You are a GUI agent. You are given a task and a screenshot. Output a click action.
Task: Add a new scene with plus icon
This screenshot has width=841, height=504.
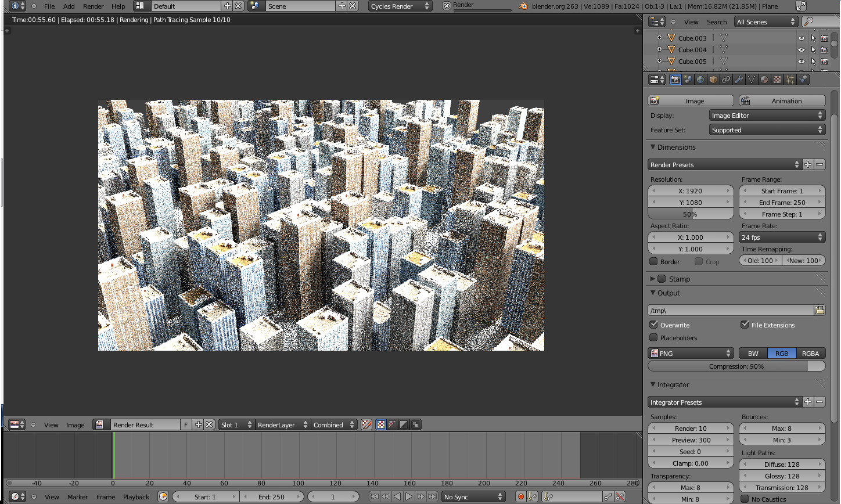coord(342,6)
